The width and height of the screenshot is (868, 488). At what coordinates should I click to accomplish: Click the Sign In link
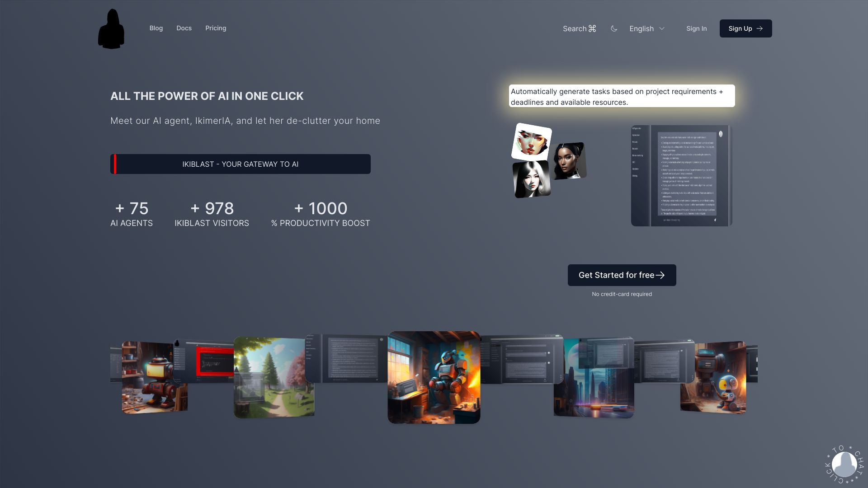tap(696, 28)
